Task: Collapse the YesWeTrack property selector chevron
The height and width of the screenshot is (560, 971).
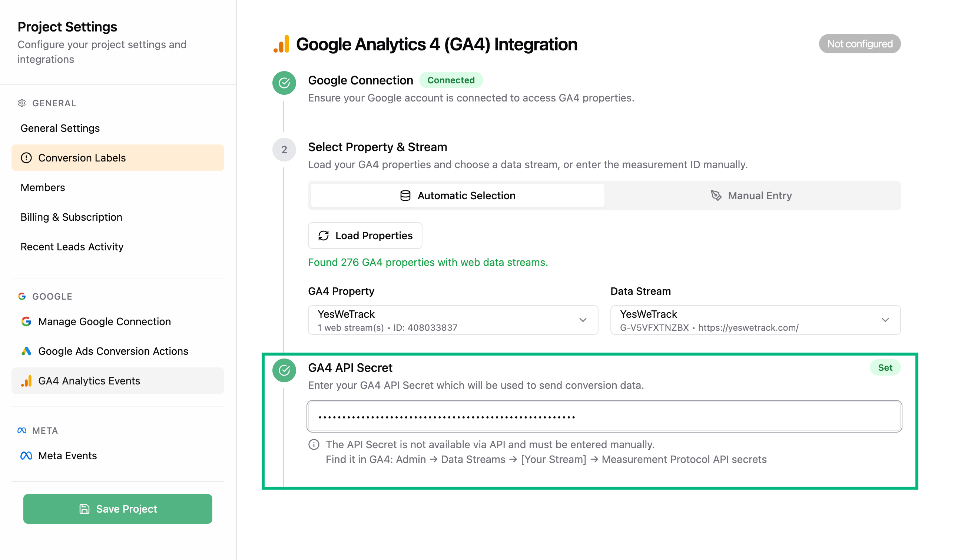Action: click(583, 320)
